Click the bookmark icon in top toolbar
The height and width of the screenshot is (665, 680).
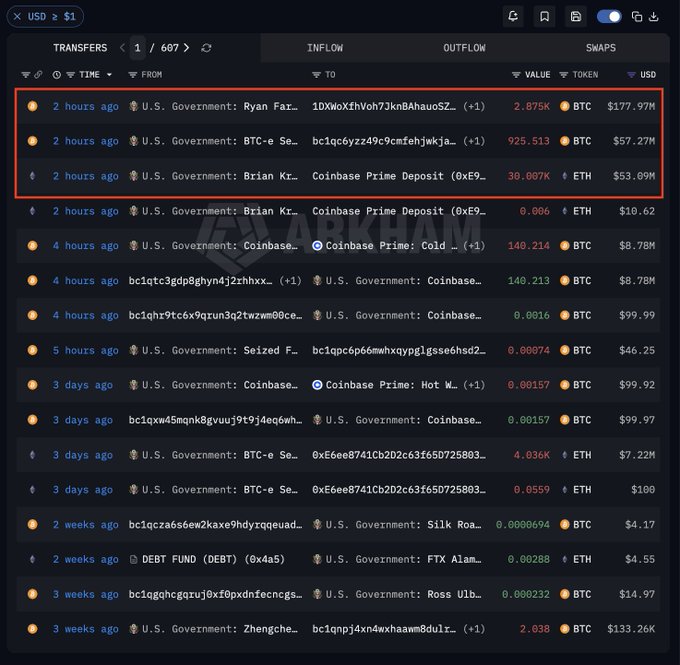tap(544, 16)
